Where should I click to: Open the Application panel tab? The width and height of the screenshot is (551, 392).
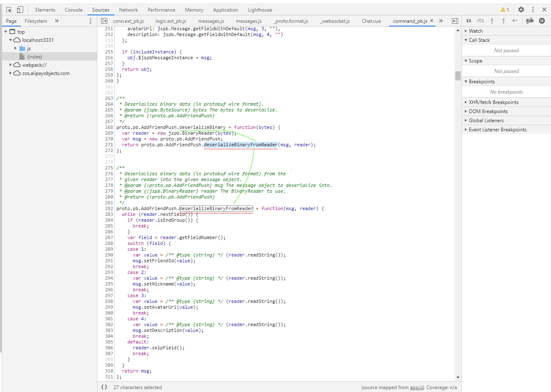tap(225, 10)
